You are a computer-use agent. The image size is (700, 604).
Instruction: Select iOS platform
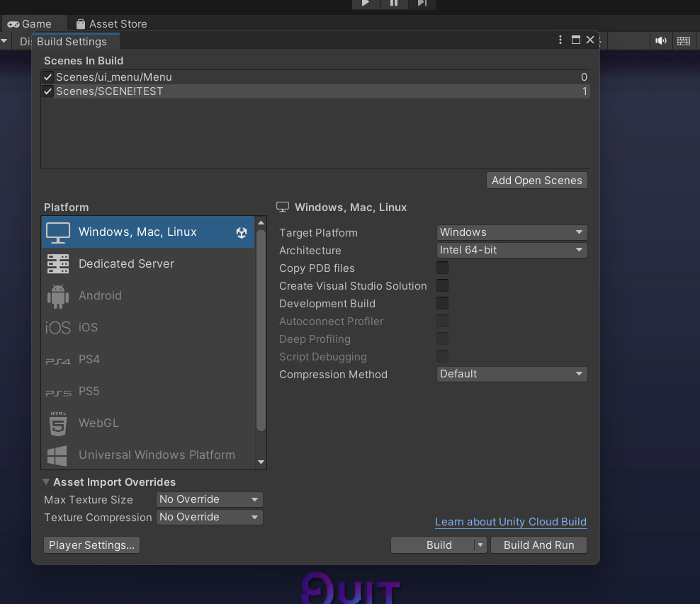coord(148,327)
